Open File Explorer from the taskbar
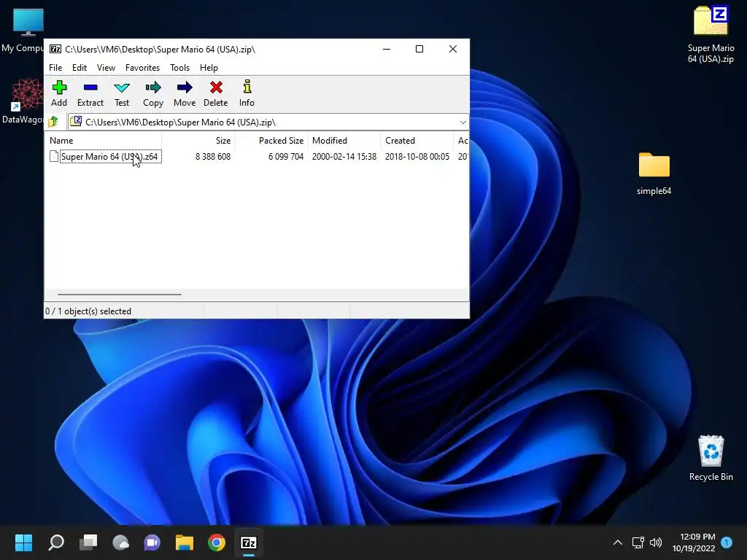The height and width of the screenshot is (560, 747). [x=185, y=542]
